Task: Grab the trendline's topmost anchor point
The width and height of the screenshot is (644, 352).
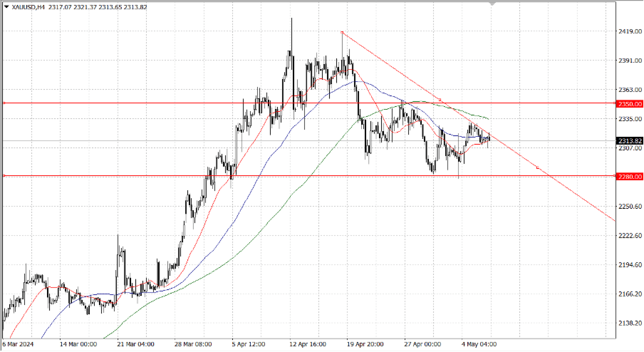Action: [x=342, y=32]
